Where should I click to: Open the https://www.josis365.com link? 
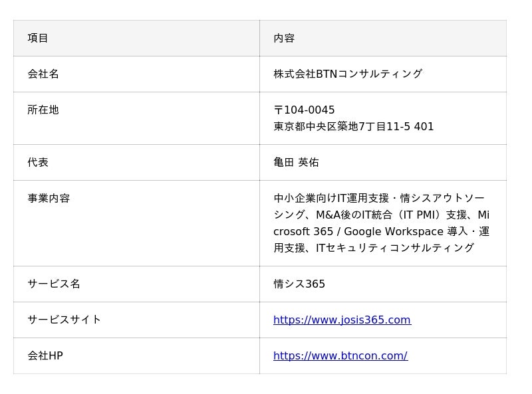342,320
